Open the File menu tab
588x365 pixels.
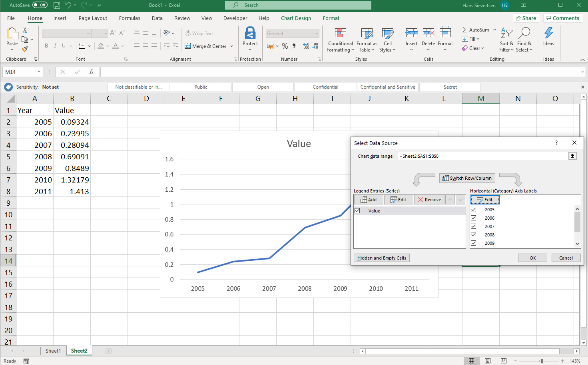coord(11,18)
